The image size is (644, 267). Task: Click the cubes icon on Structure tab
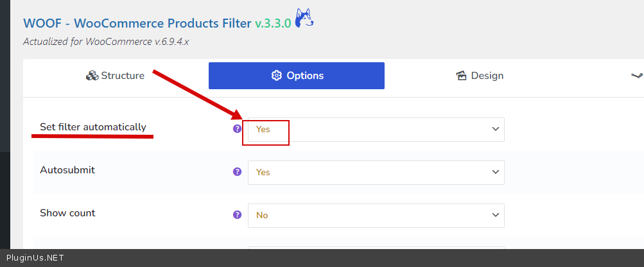point(91,76)
